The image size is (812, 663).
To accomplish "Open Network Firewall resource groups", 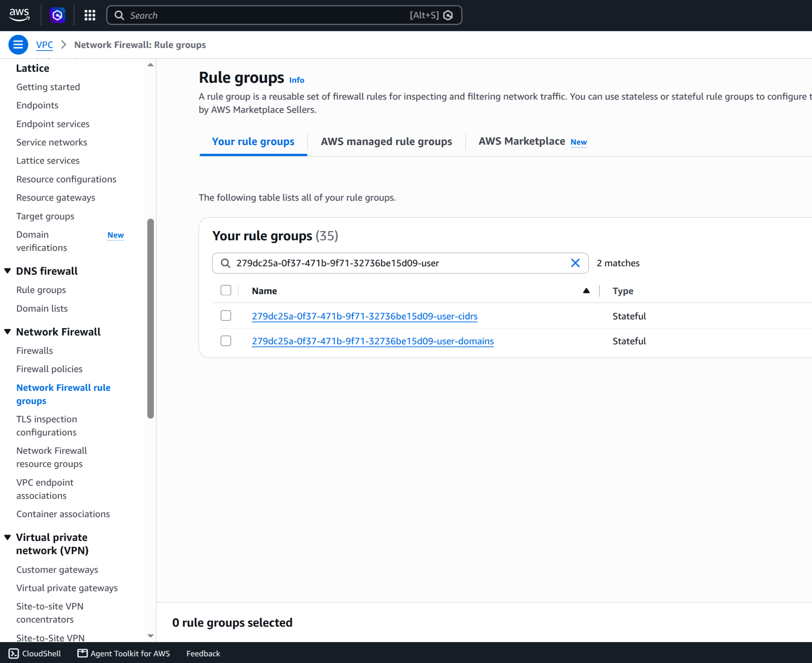I will [x=52, y=457].
